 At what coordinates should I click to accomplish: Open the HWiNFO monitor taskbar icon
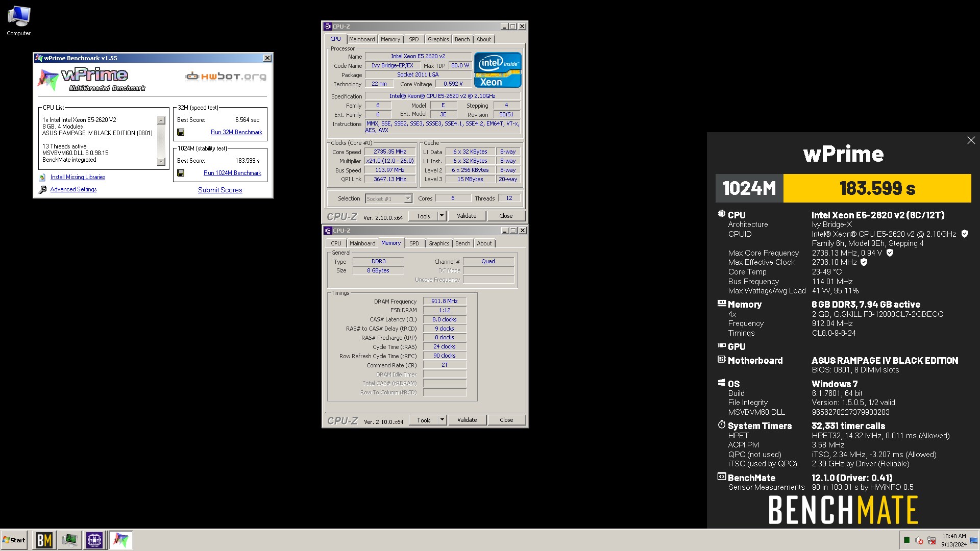click(69, 540)
